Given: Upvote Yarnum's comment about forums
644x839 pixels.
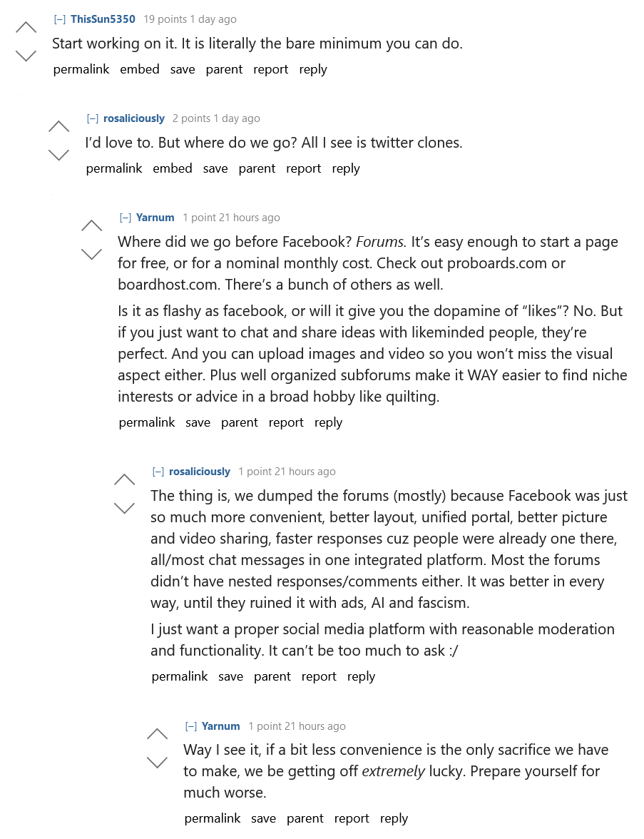Looking at the screenshot, I should coord(91,226).
